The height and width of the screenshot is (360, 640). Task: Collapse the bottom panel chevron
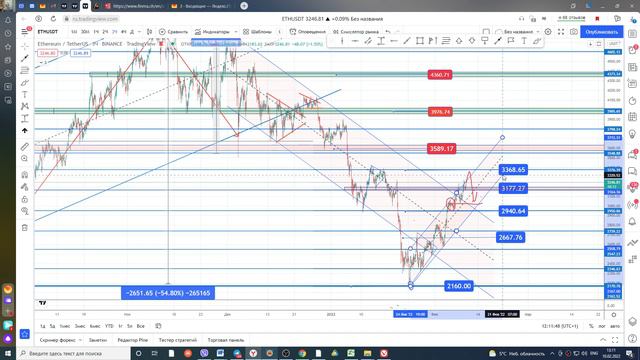(603, 340)
